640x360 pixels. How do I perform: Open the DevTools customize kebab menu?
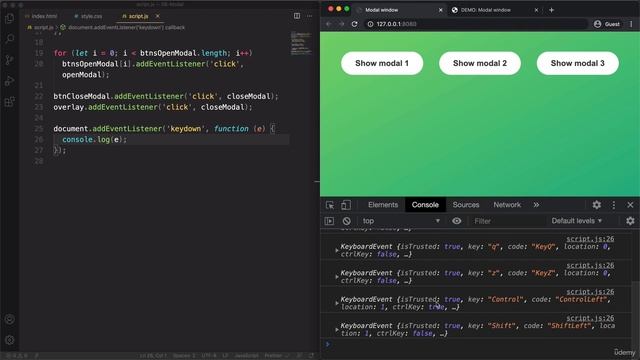click(613, 205)
